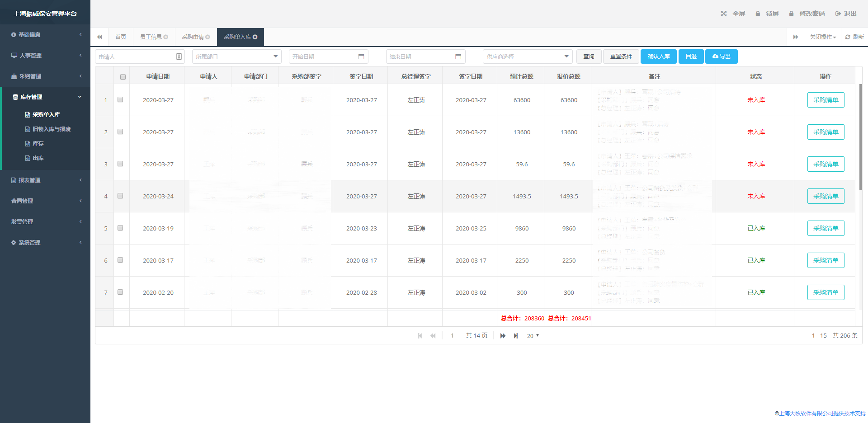Click the logout (退出) icon

[x=838, y=14]
